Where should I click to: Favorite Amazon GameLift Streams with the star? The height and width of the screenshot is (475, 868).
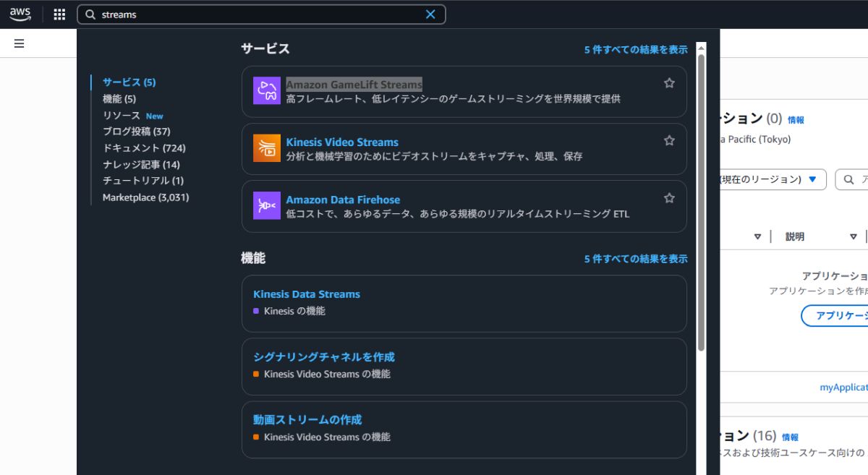[669, 83]
